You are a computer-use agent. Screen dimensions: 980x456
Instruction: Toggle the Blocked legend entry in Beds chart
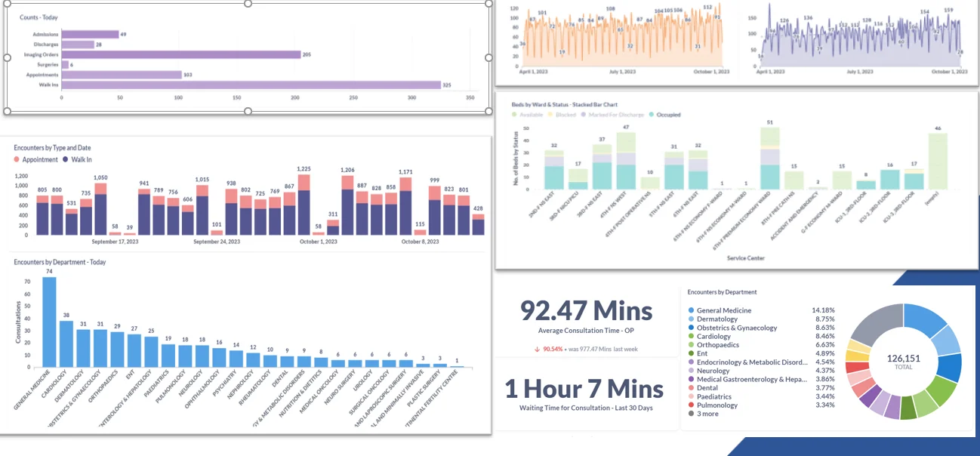[561, 115]
